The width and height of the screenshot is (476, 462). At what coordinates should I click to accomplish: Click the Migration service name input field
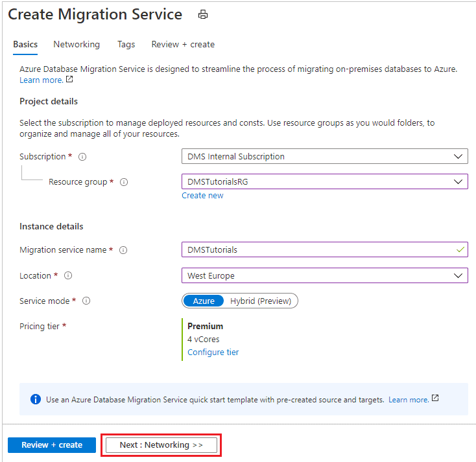pyautogui.click(x=318, y=249)
